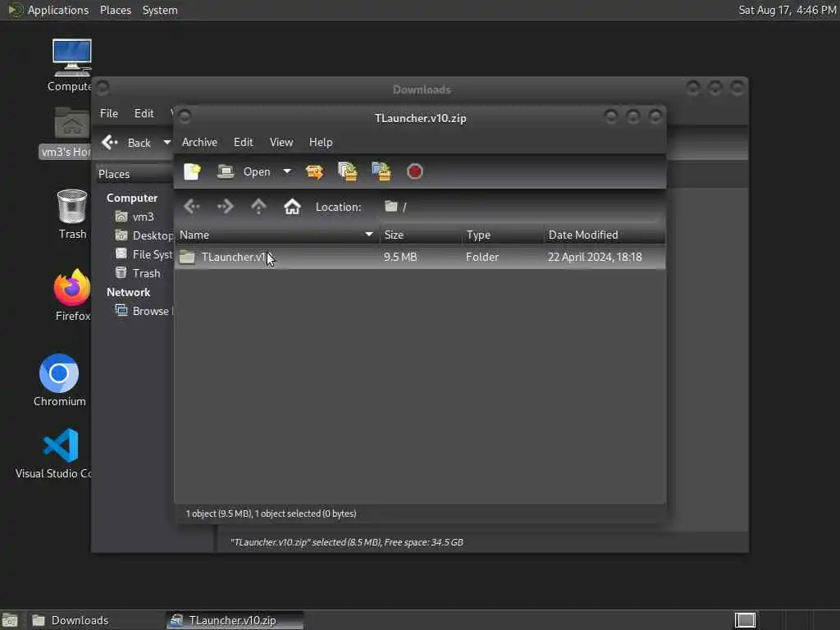Click the 22 April 2024 date cell
The width and height of the screenshot is (840, 630).
[595, 257]
